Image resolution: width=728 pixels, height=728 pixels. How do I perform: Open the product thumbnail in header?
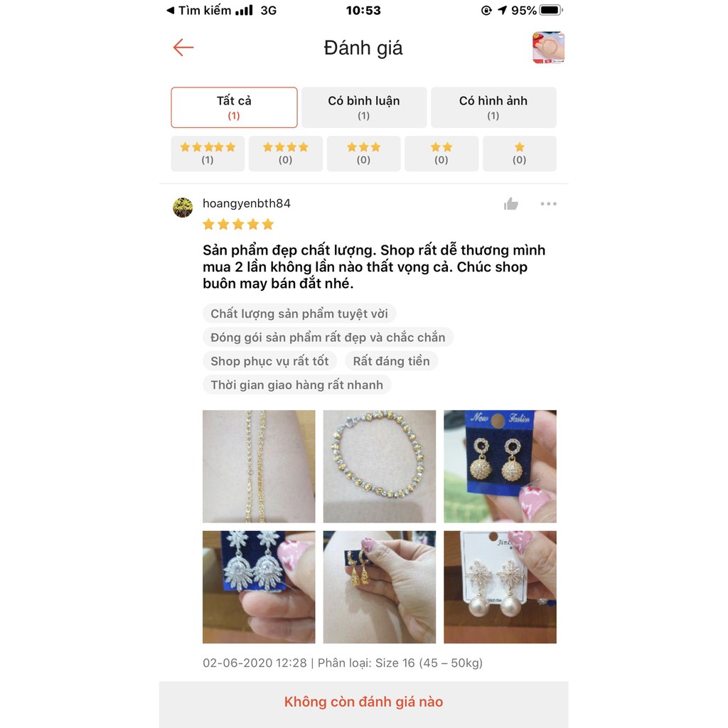click(548, 48)
